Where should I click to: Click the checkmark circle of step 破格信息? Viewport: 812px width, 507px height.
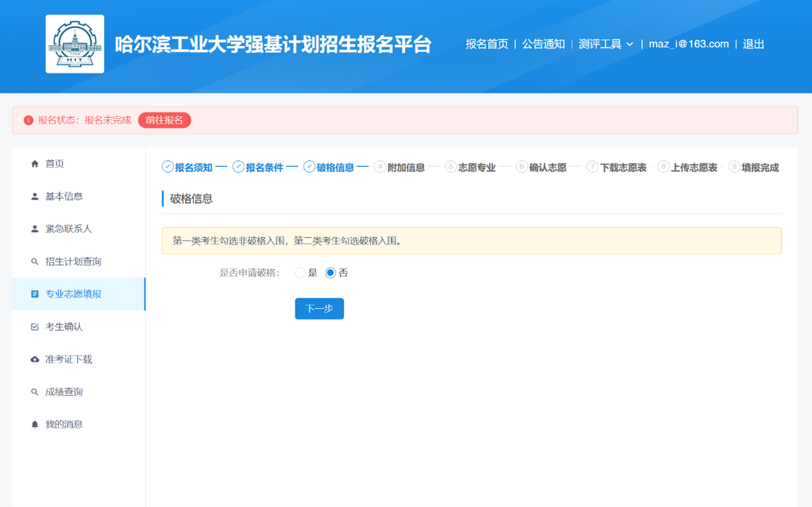(309, 167)
